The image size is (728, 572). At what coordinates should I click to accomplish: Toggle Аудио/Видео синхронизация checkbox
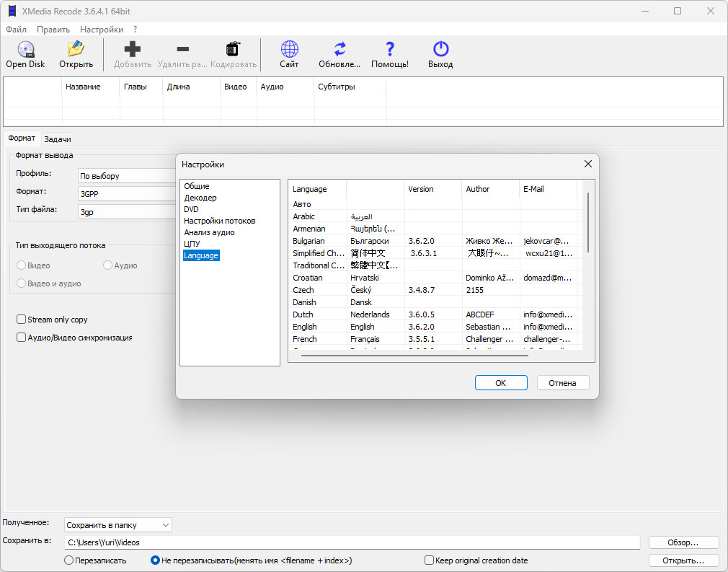(x=21, y=338)
